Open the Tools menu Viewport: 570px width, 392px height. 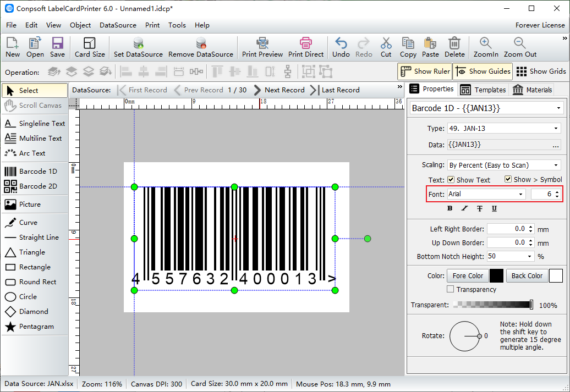pyautogui.click(x=177, y=25)
